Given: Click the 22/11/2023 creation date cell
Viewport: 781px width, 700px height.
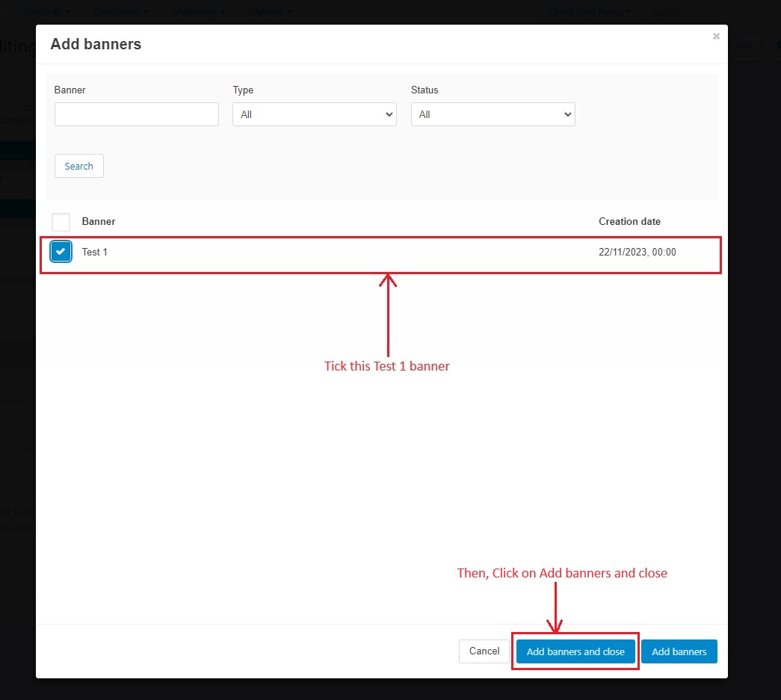Looking at the screenshot, I should point(637,252).
